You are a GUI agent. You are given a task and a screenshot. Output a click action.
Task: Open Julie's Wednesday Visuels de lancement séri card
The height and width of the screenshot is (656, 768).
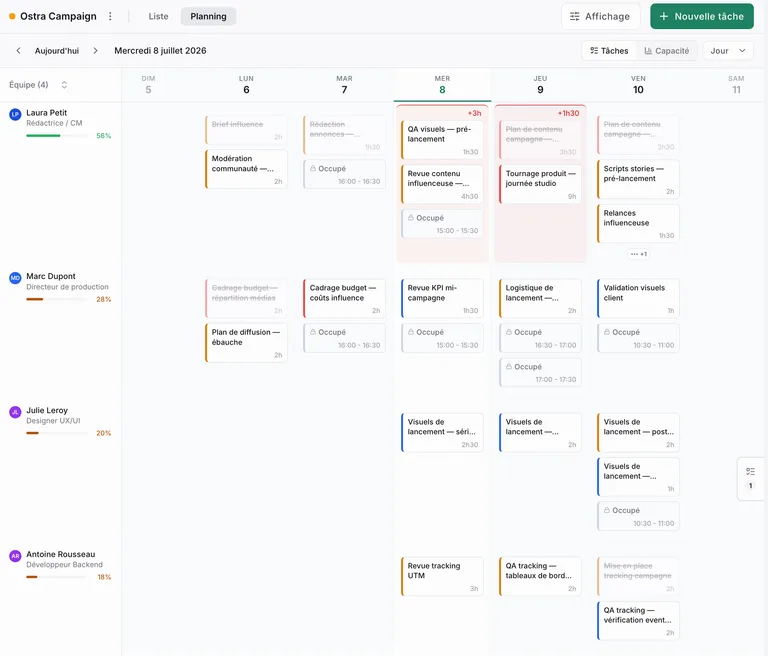click(442, 433)
